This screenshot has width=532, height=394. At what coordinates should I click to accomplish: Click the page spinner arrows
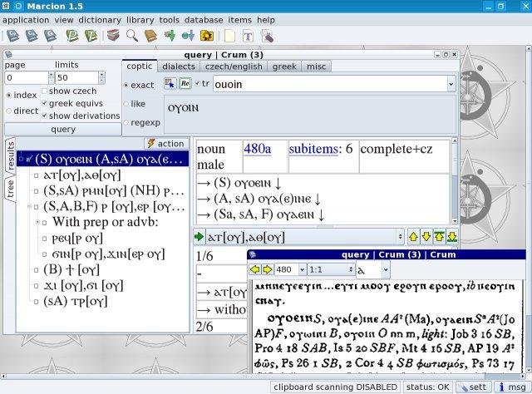coord(52,77)
